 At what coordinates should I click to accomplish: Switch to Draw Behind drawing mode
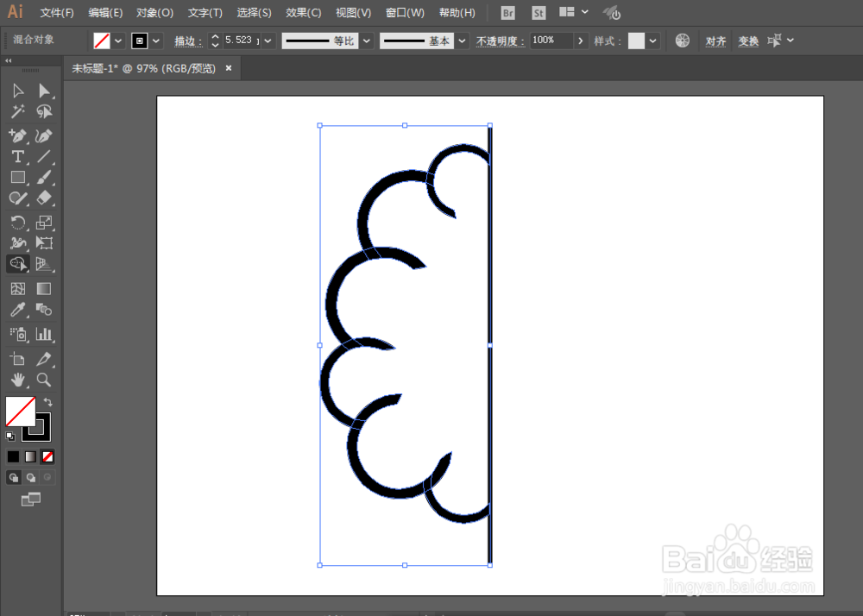point(30,476)
